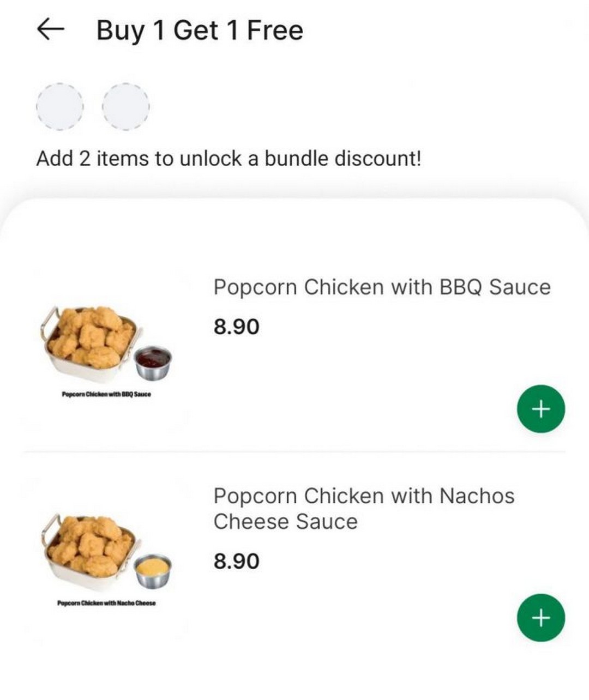Click the dark BBQ sauce dipping cup

[x=153, y=361]
